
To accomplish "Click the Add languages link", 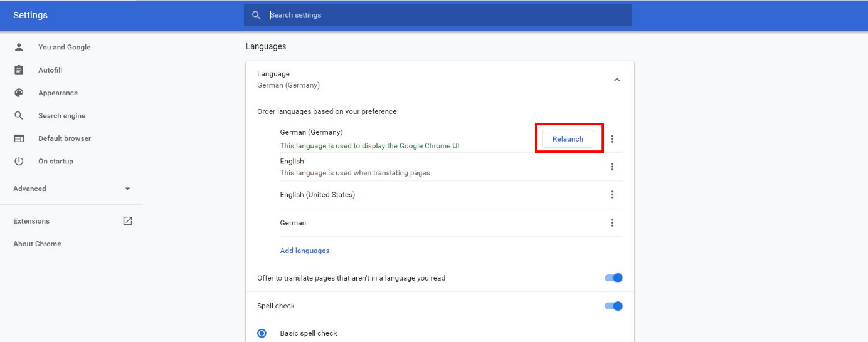I will [x=305, y=251].
